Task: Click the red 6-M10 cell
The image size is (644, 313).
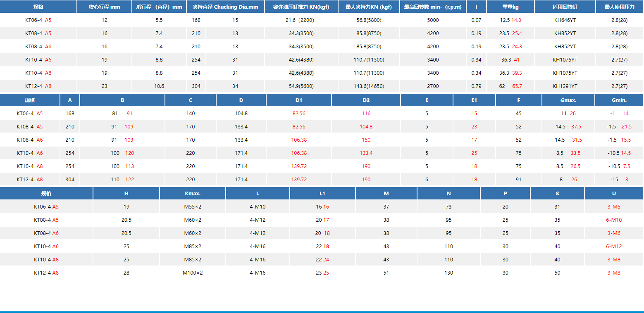Action: (x=614, y=220)
